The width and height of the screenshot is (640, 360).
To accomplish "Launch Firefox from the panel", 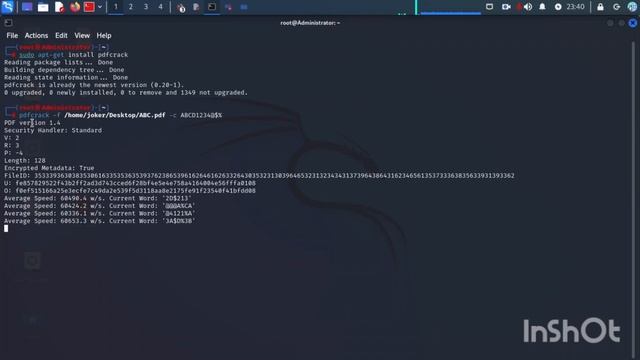I will [75, 7].
